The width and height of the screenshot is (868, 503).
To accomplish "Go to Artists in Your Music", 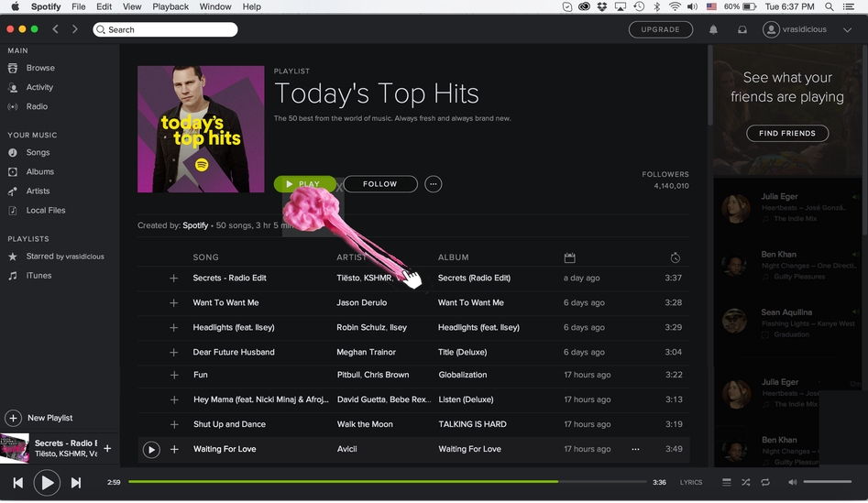I will coord(38,191).
